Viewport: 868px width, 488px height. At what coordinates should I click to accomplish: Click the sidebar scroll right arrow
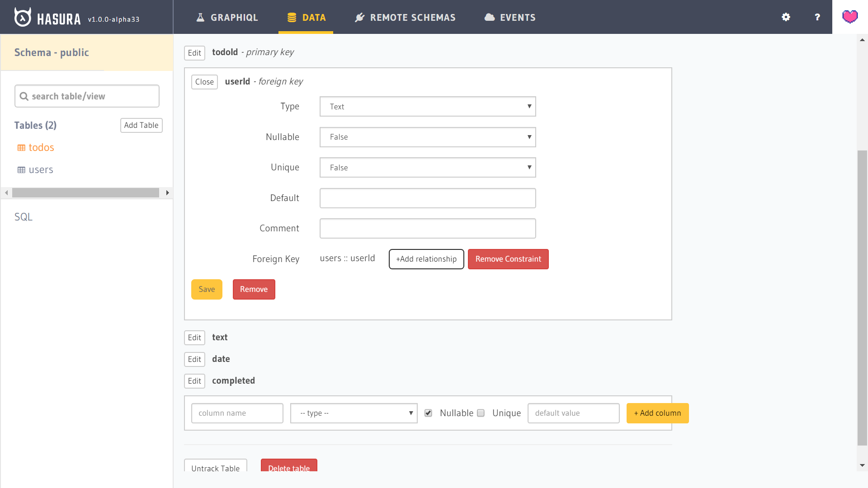(167, 193)
